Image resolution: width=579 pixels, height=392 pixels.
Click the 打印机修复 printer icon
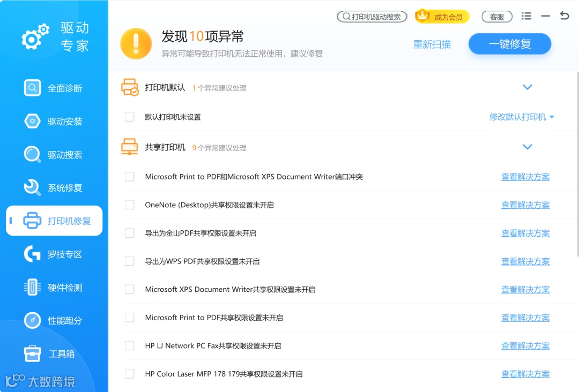coord(33,221)
